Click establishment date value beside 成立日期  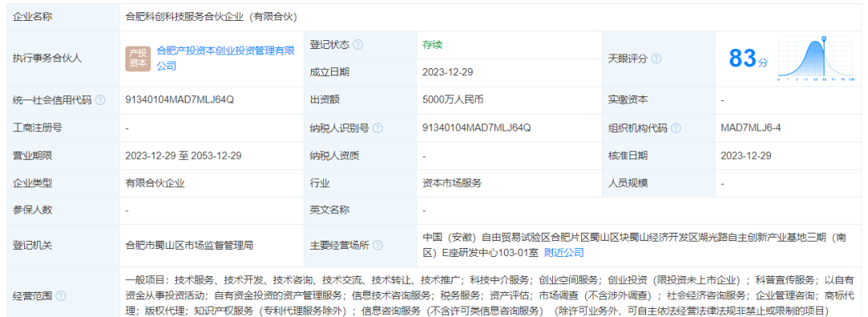coord(448,72)
